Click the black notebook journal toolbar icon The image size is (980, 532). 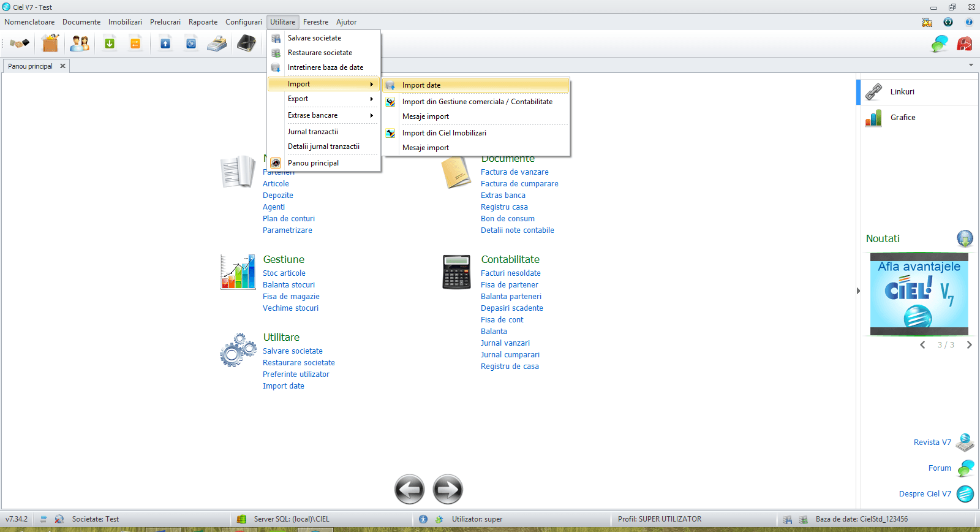click(246, 44)
